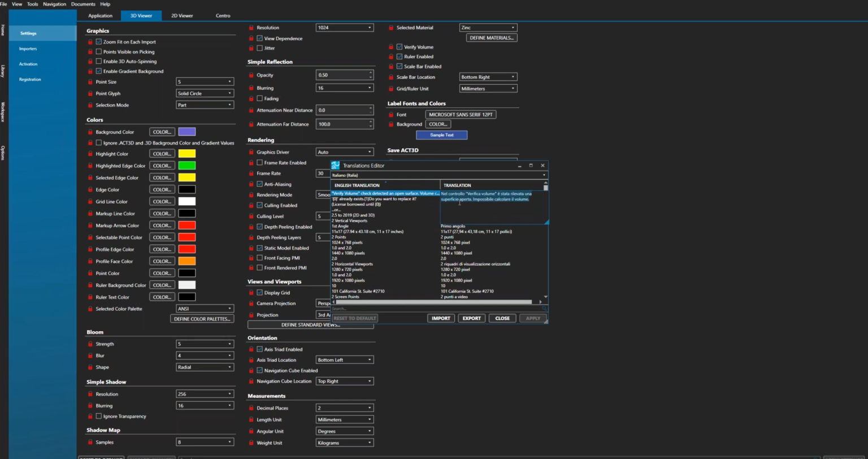Image resolution: width=868 pixels, height=459 pixels.
Task: Disable the Anti-Aliasing checkbox
Action: pos(260,184)
